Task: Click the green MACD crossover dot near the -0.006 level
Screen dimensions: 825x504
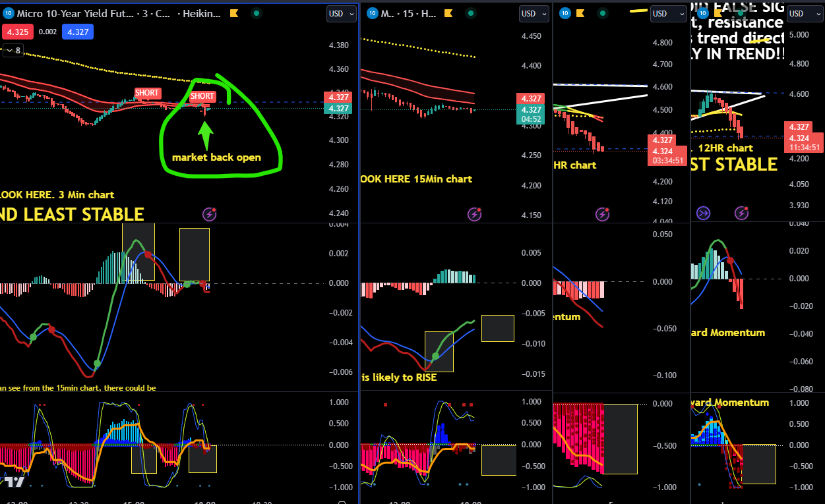Action: pyautogui.click(x=97, y=364)
